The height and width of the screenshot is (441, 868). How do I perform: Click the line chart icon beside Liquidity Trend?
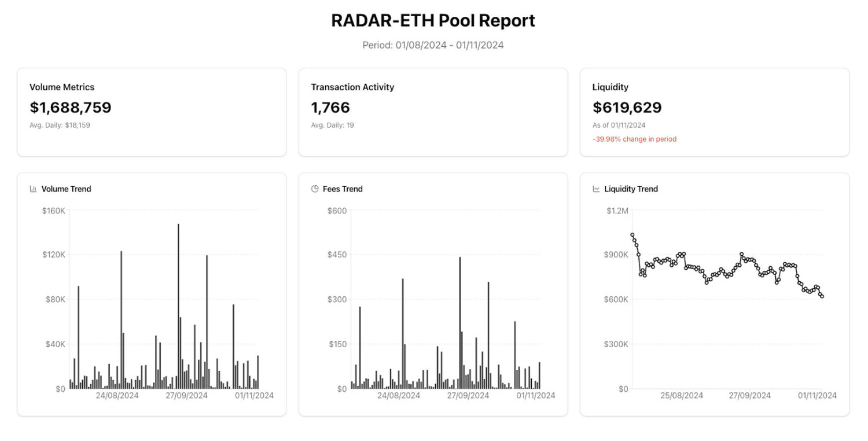point(597,189)
